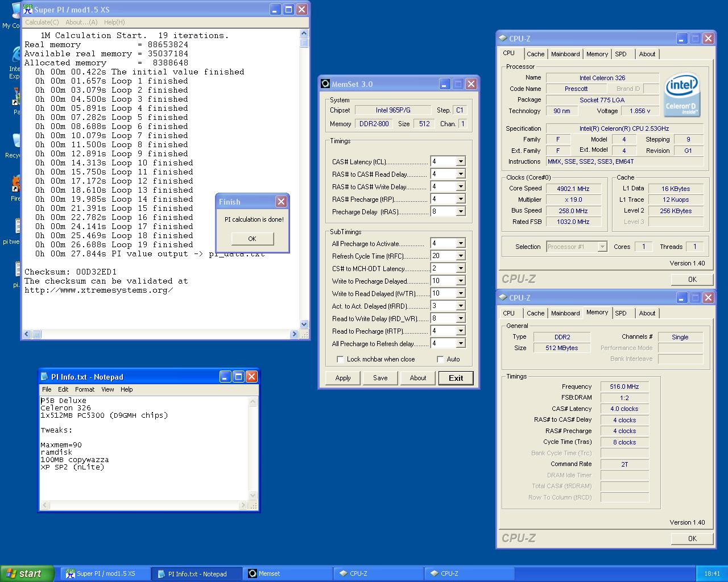This screenshot has width=728, height=582.
Task: Click Save button in MemSet
Action: tap(380, 378)
